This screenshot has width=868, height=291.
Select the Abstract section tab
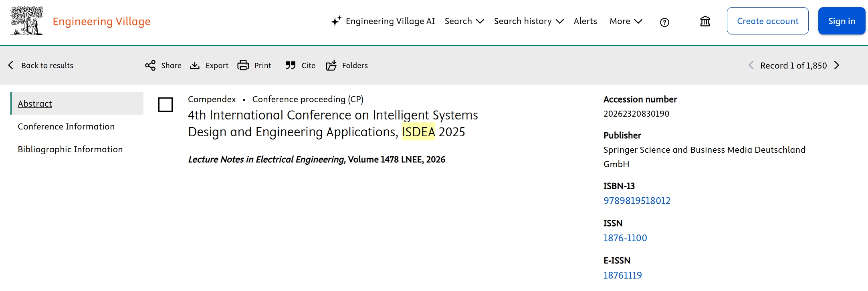click(x=77, y=103)
